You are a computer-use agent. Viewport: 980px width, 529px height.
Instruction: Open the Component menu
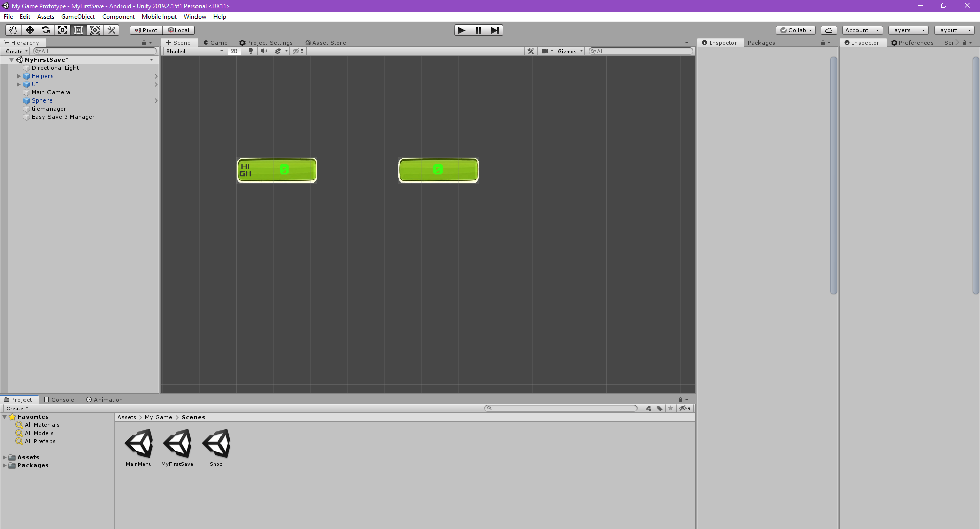[x=118, y=17]
